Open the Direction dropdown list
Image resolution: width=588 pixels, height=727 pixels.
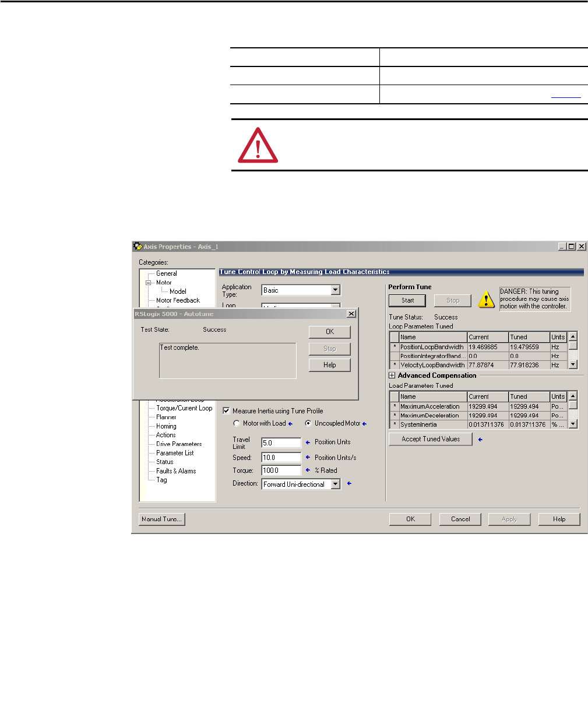click(335, 484)
